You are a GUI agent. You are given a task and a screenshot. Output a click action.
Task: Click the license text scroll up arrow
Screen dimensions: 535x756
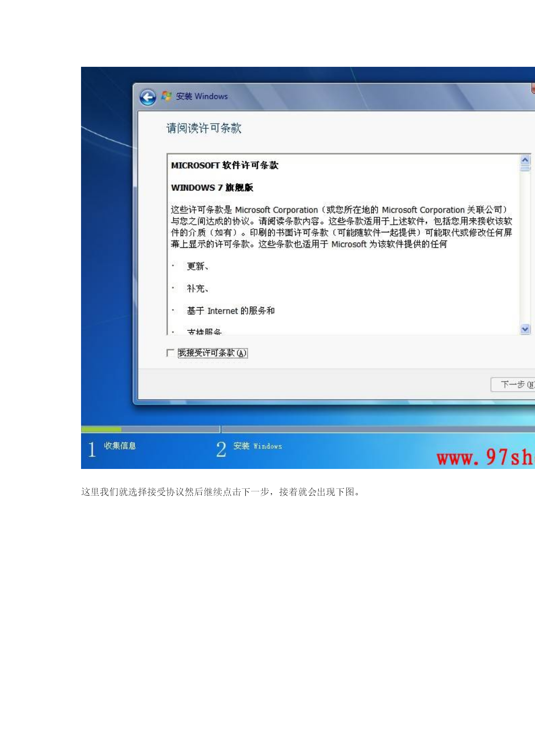[x=525, y=160]
